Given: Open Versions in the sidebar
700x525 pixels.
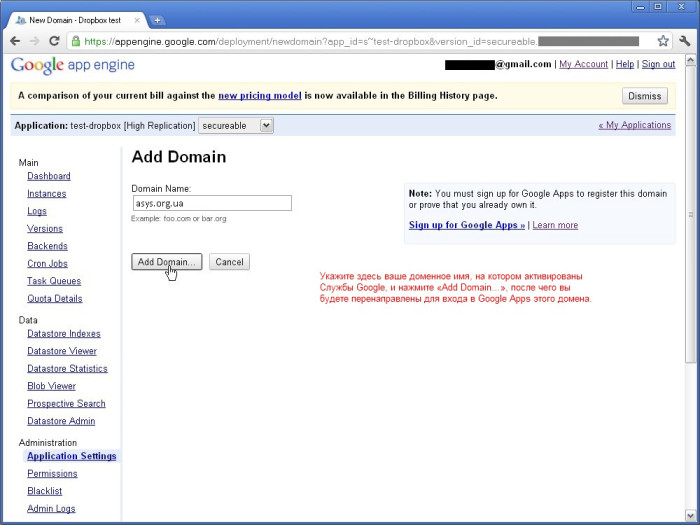Looking at the screenshot, I should point(45,228).
